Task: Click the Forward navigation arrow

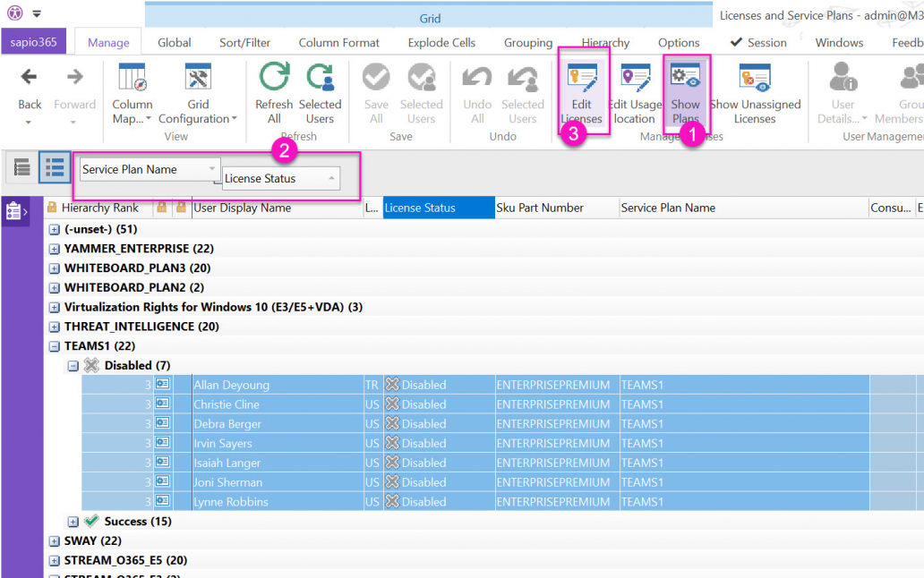Action: (x=74, y=94)
